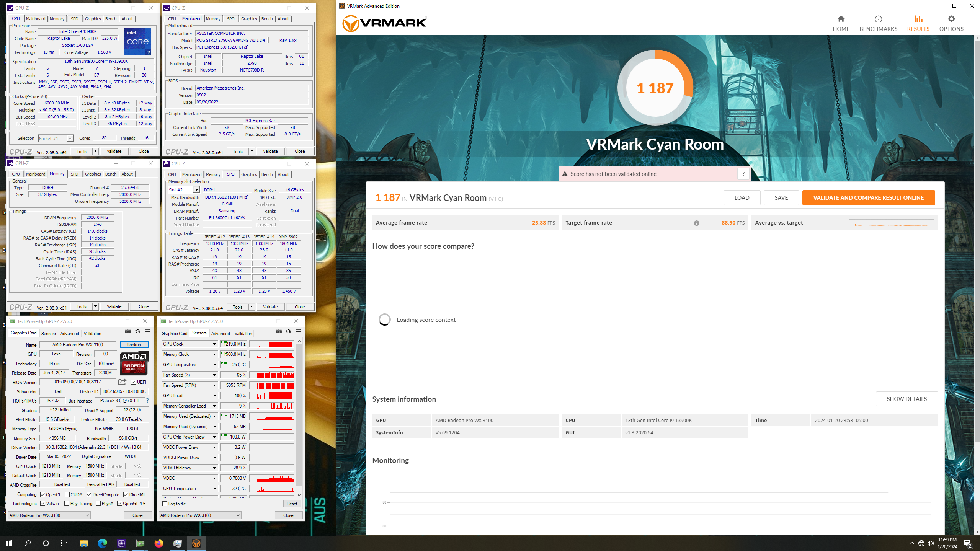Click GPU-Z Sensors scrollbar down arrow
Image resolution: width=980 pixels, height=551 pixels.
tap(299, 495)
